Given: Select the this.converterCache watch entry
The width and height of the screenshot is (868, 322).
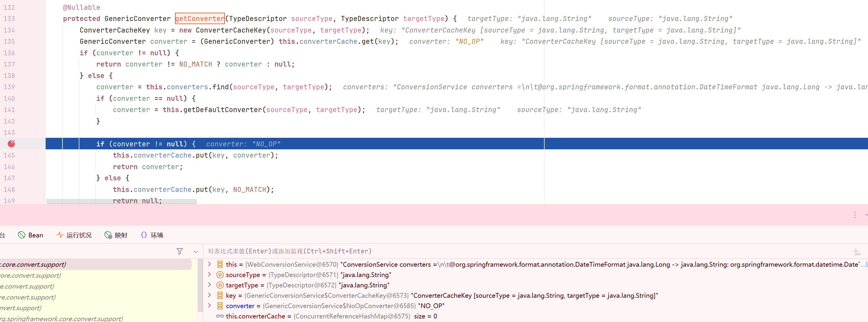Looking at the screenshot, I should pos(255,316).
